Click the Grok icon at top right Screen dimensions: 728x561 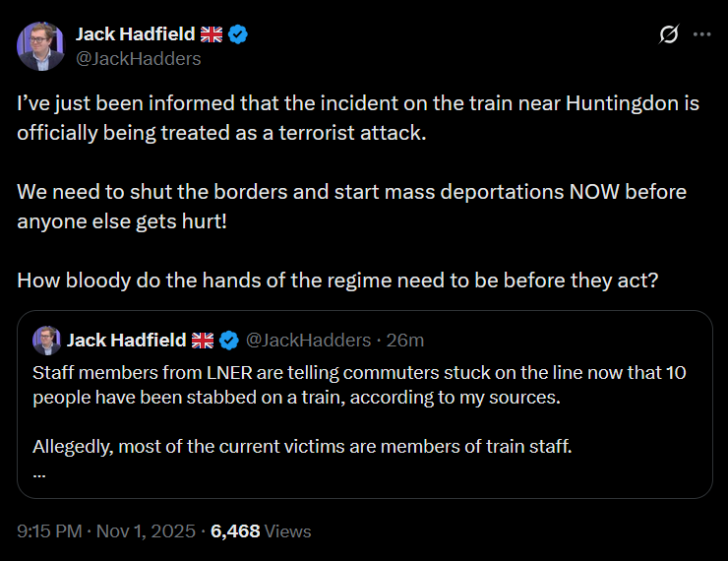click(x=669, y=34)
